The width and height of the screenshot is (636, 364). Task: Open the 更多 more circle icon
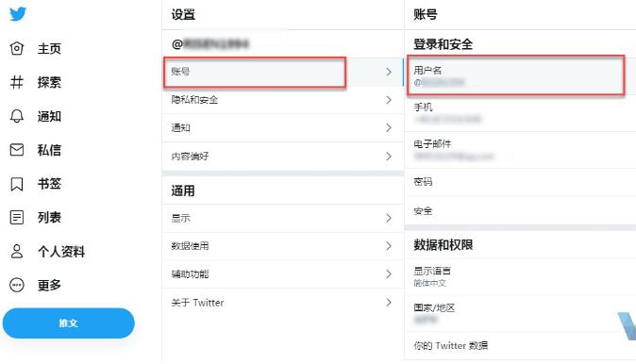tap(17, 285)
